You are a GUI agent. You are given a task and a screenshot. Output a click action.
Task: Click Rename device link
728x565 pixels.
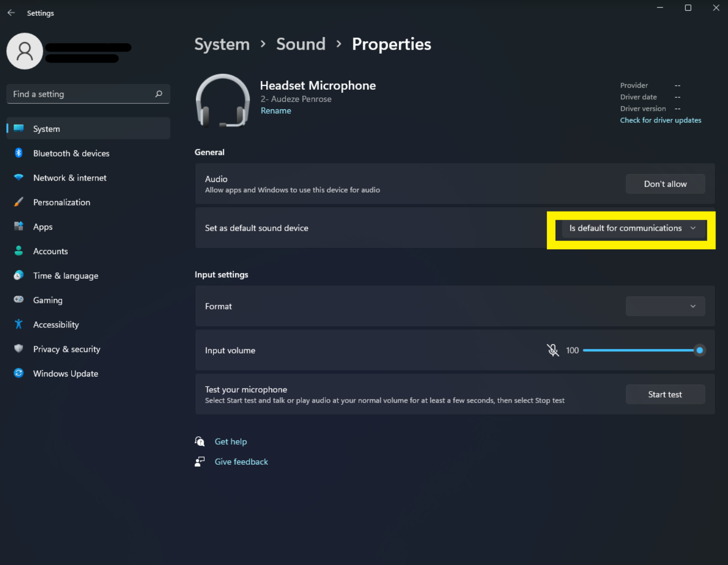click(x=276, y=111)
